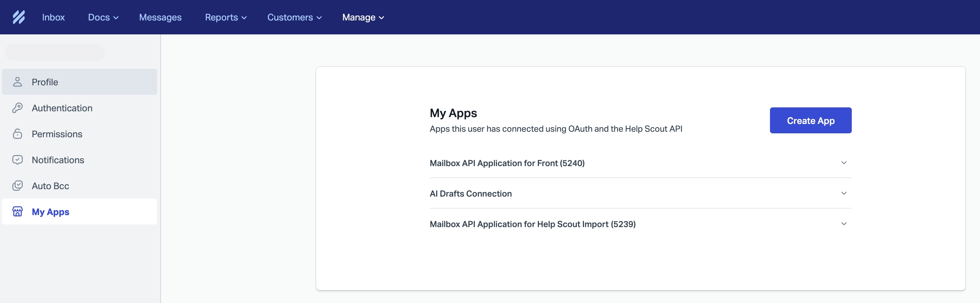This screenshot has height=303, width=980.
Task: Click the Notifications chat-check icon
Action: [x=18, y=160]
